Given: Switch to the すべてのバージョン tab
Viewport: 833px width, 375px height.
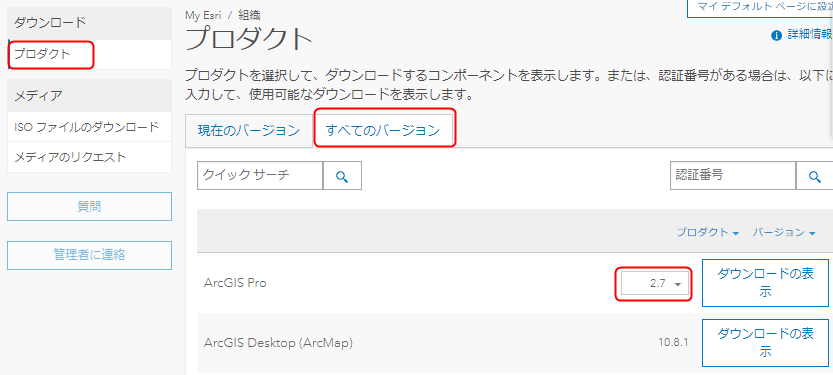Looking at the screenshot, I should (x=383, y=130).
